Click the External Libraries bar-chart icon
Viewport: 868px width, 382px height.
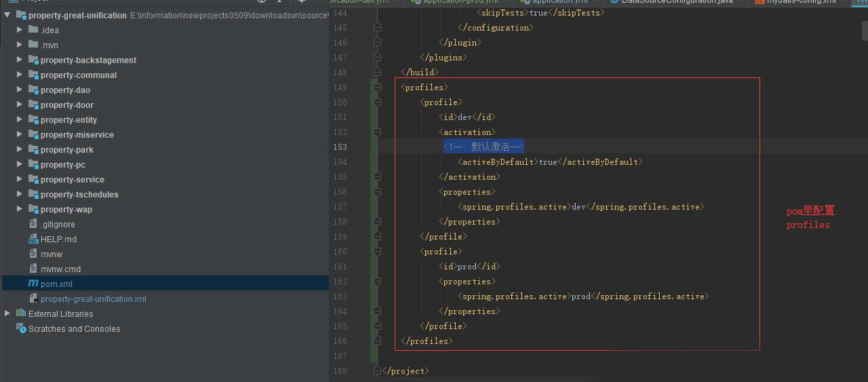(21, 313)
